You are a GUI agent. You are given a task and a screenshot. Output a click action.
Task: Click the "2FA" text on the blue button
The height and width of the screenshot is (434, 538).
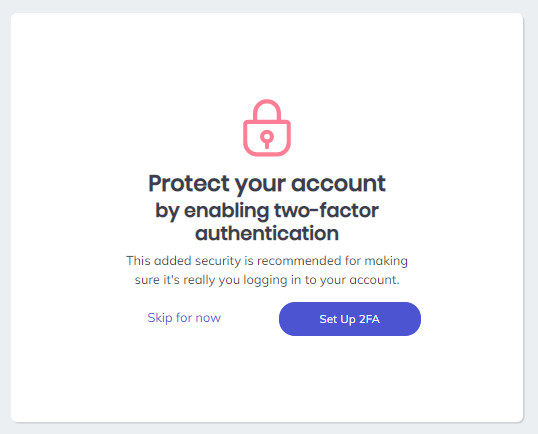click(x=369, y=319)
